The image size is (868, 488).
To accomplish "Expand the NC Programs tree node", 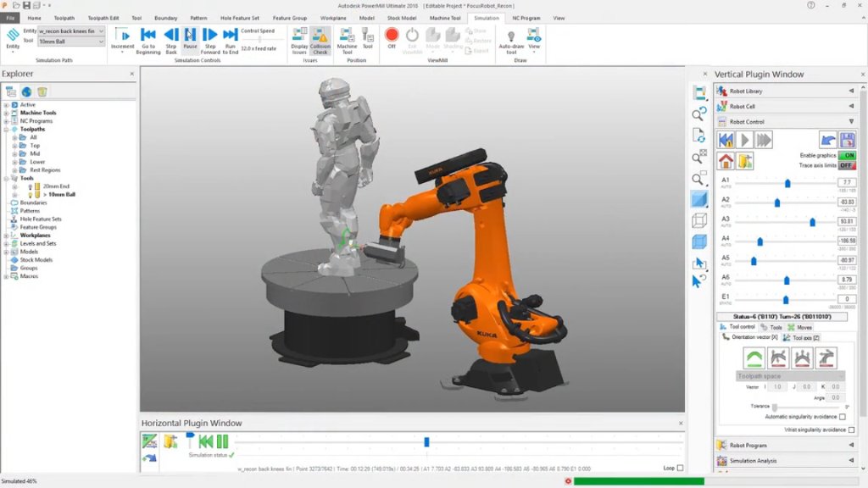I will click(6, 121).
